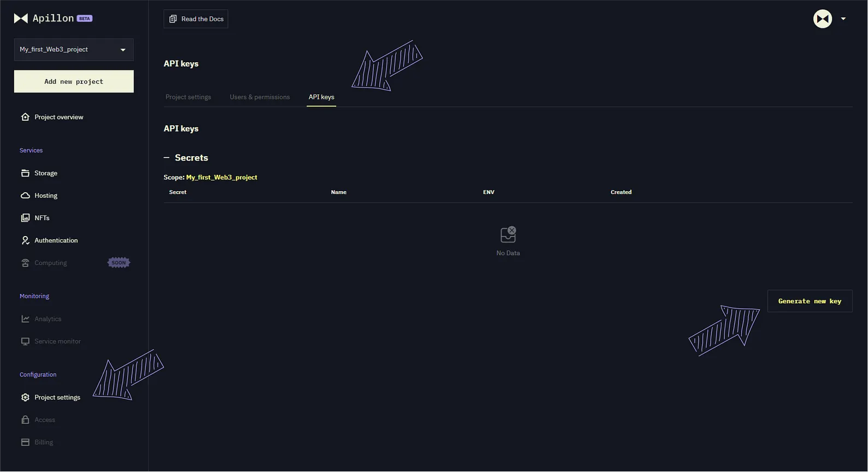Open Read the Docs link

tap(196, 19)
